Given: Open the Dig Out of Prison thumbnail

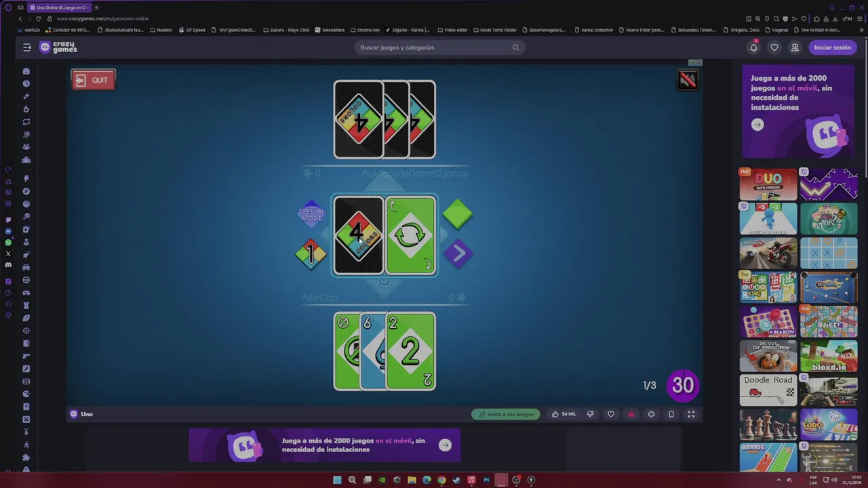Looking at the screenshot, I should [x=768, y=355].
